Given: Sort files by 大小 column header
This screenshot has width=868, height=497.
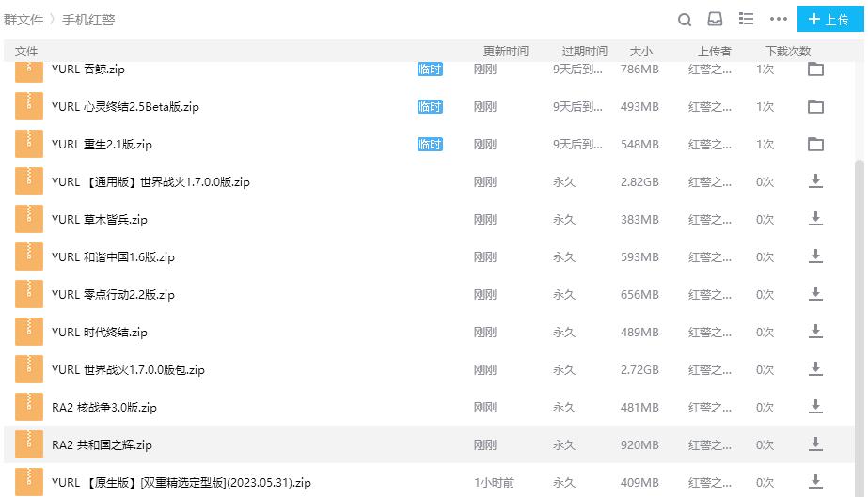Looking at the screenshot, I should (640, 52).
